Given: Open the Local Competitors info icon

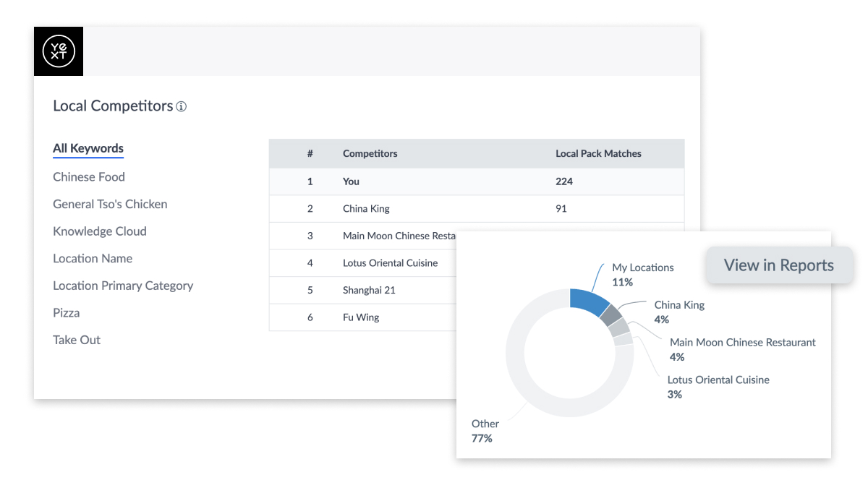Looking at the screenshot, I should click(x=182, y=106).
